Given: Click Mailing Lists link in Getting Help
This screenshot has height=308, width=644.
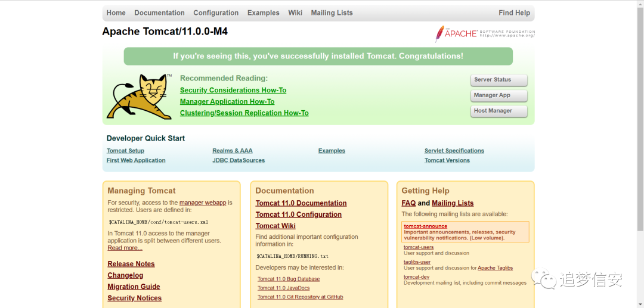Looking at the screenshot, I should [x=453, y=203].
